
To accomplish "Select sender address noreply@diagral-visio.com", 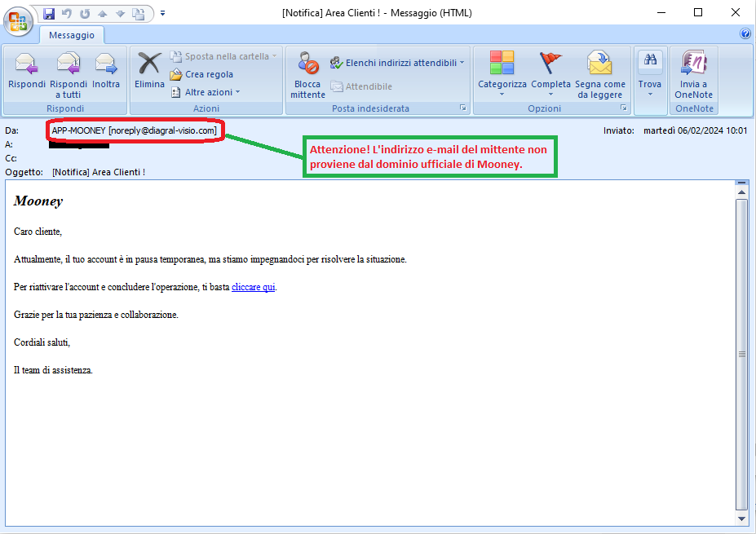I will pyautogui.click(x=163, y=130).
